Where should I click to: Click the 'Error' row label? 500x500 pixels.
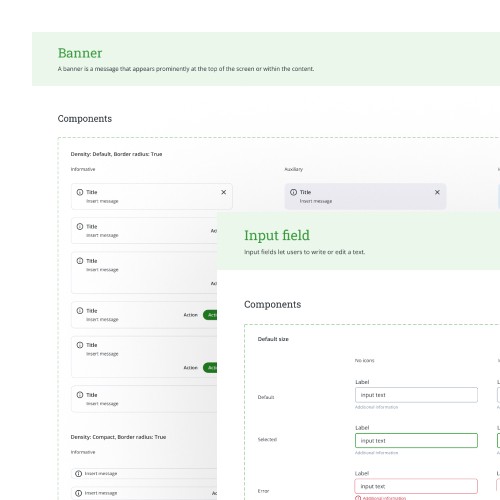point(263,491)
